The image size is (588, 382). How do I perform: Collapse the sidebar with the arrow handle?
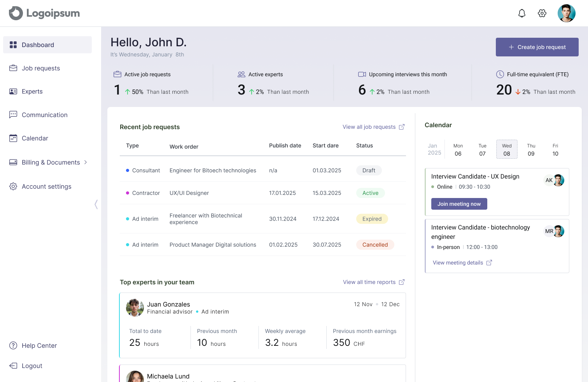(x=96, y=204)
